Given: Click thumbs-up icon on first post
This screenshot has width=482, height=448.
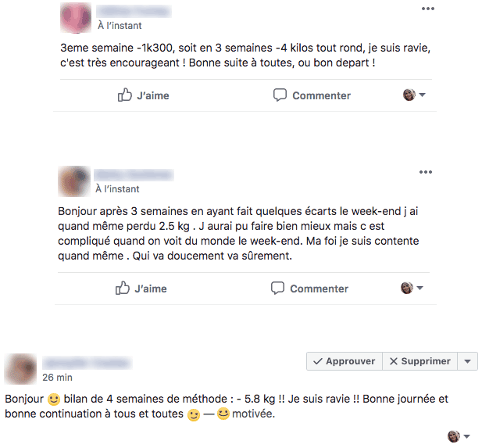Looking at the screenshot, I should coord(125,95).
